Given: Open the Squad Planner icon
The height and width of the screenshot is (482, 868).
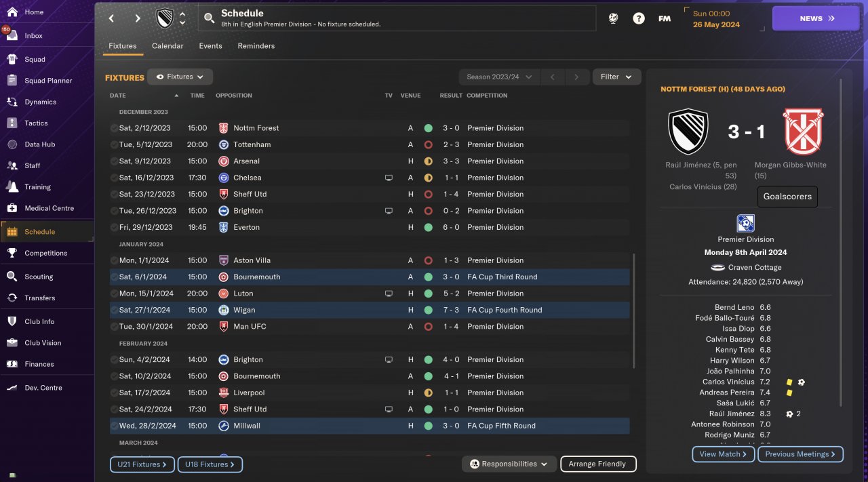Looking at the screenshot, I should tap(12, 81).
